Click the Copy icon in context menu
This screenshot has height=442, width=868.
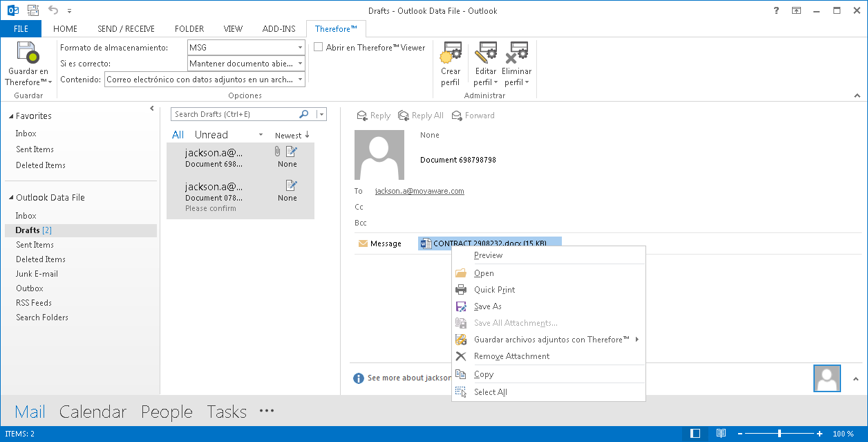461,374
